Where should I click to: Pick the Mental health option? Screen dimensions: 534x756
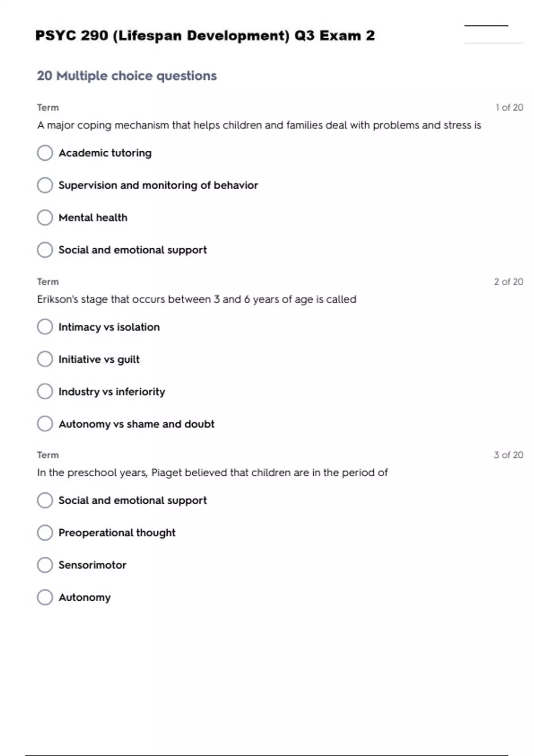point(45,217)
